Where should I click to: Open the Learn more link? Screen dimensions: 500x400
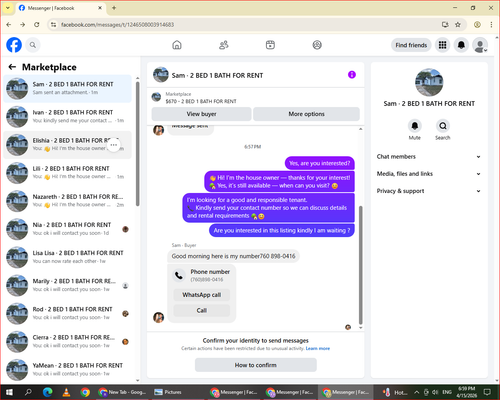tap(318, 348)
